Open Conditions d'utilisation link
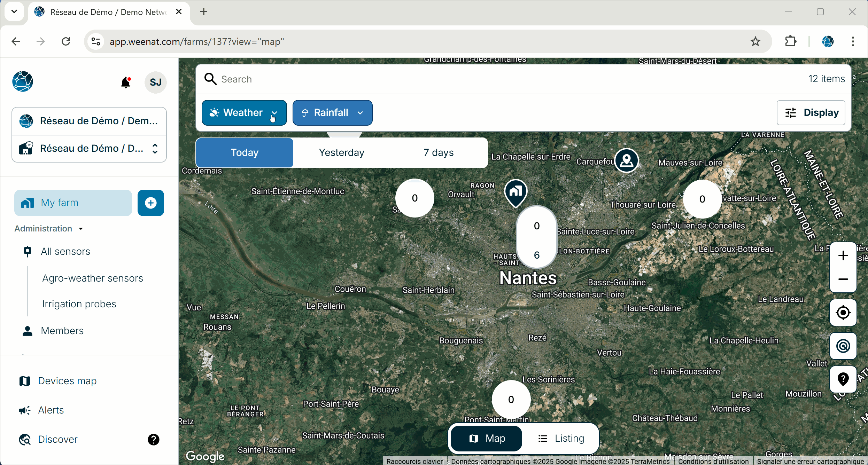 (x=713, y=461)
